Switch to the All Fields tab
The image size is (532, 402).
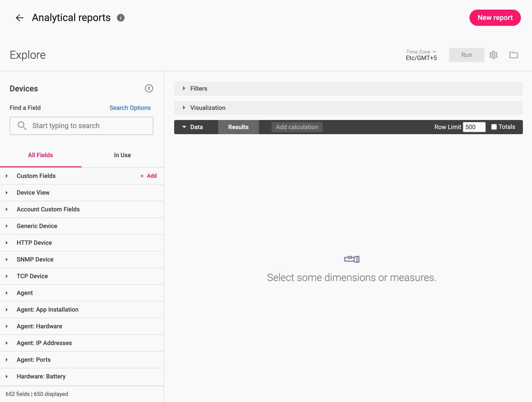[40, 155]
